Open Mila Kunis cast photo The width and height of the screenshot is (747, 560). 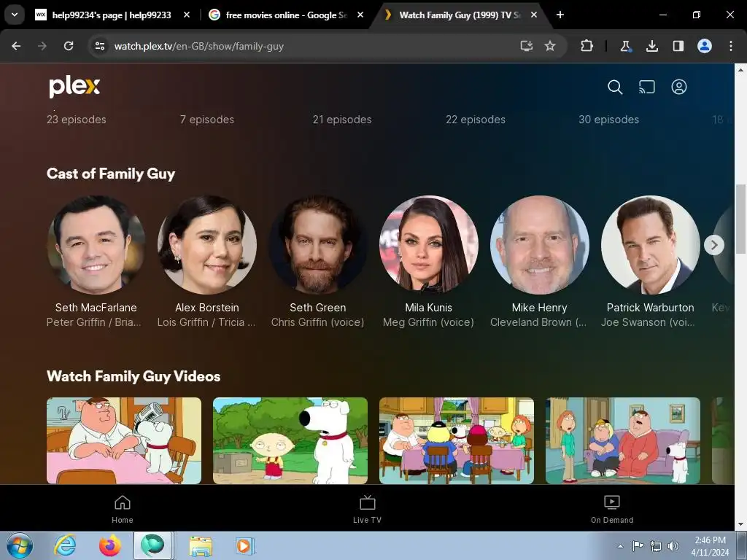(429, 244)
